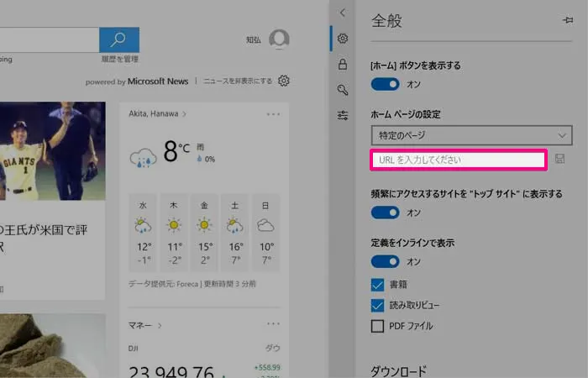The width and height of the screenshot is (588, 378).
Task: Open the マネー section link
Action: [144, 325]
